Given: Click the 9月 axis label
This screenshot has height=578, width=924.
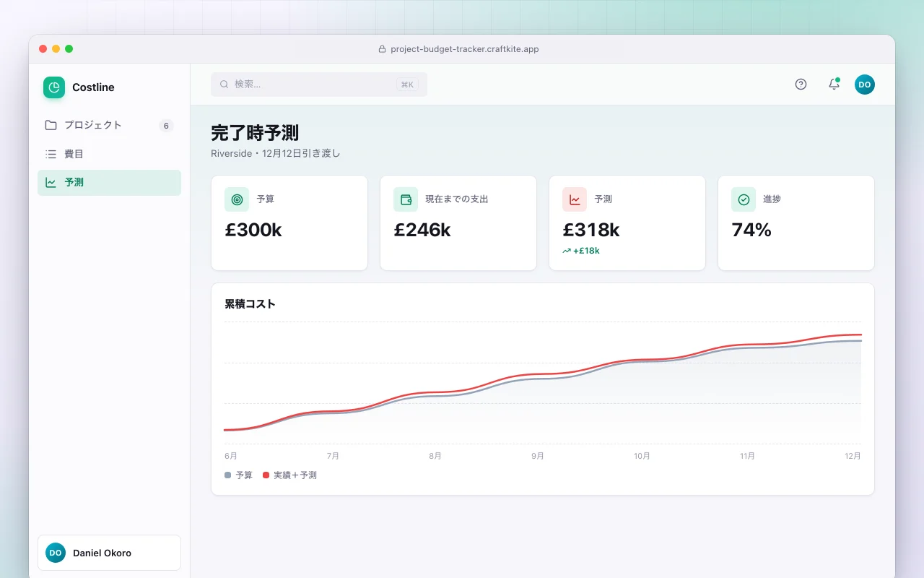Looking at the screenshot, I should [538, 456].
